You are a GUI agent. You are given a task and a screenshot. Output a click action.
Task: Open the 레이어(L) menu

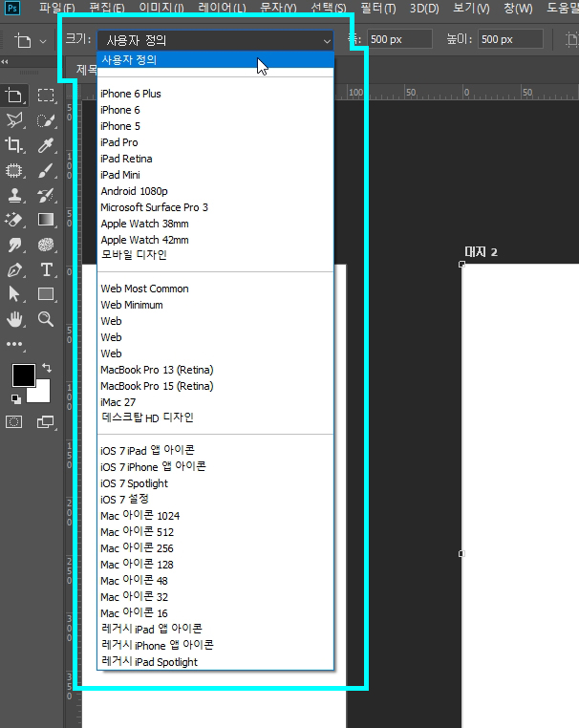(x=222, y=8)
